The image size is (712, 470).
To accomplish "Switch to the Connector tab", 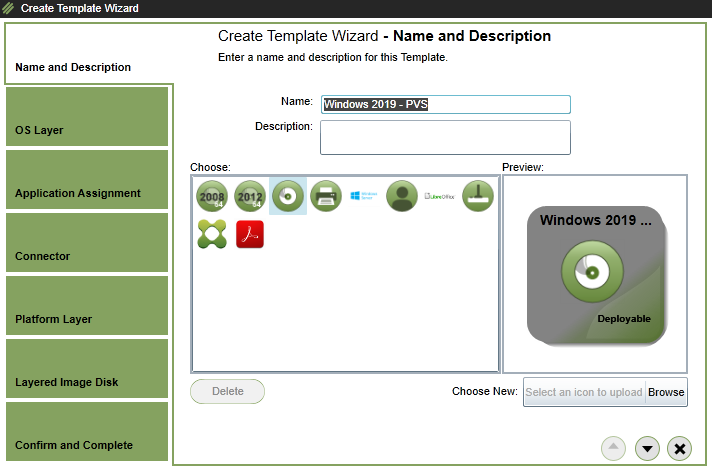I will point(86,243).
